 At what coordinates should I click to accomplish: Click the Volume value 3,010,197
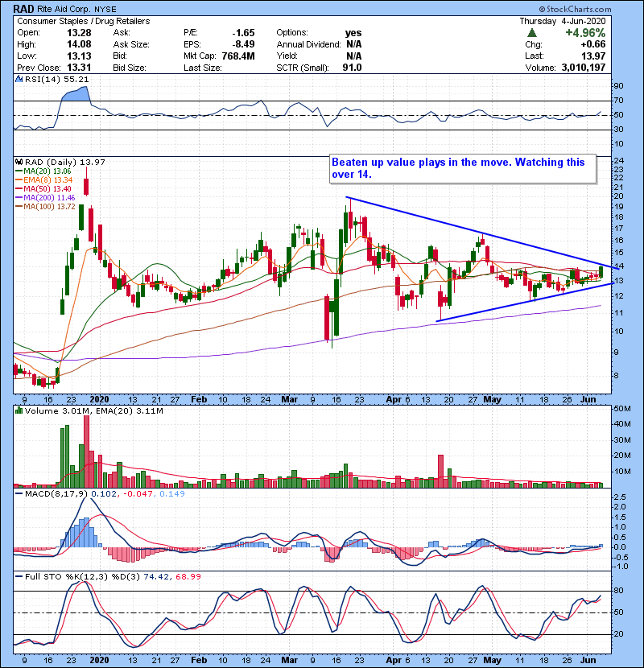(584, 68)
